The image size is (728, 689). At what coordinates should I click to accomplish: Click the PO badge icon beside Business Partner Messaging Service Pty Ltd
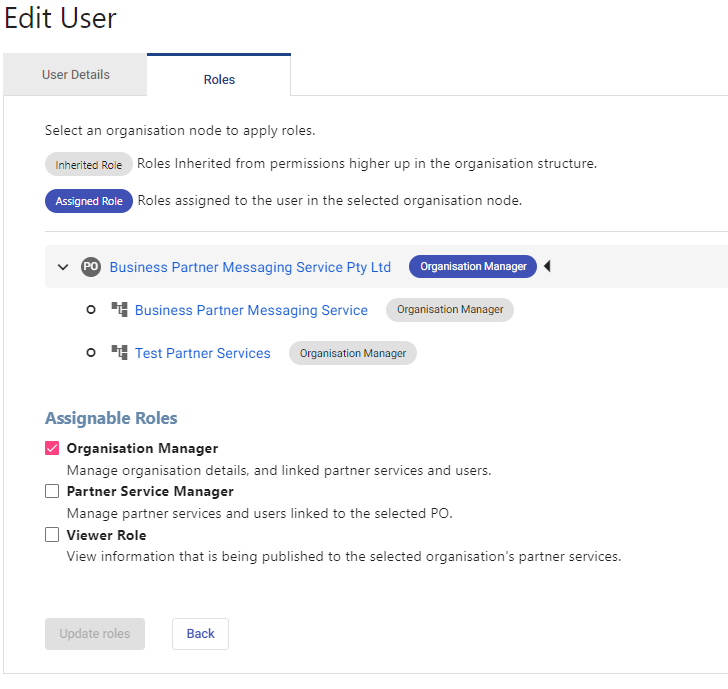91,267
